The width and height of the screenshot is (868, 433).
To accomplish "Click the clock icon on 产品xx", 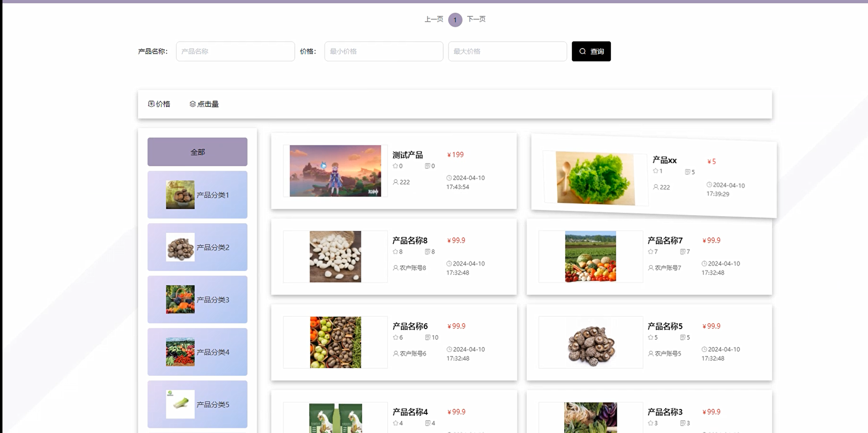I will (709, 185).
